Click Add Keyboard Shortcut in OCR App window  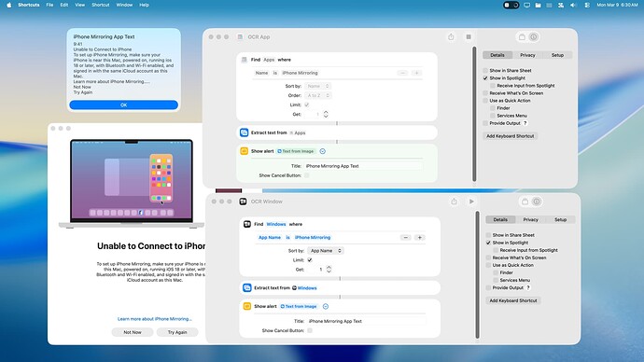pyautogui.click(x=511, y=136)
